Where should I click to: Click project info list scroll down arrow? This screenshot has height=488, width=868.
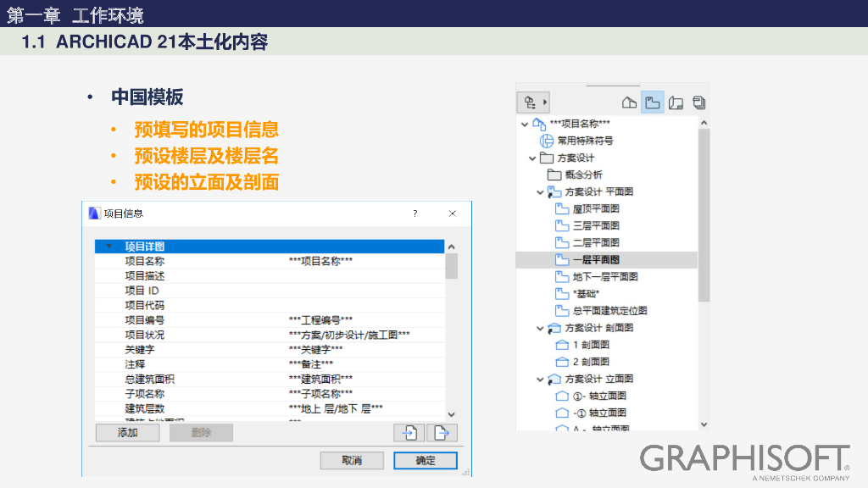pos(451,414)
